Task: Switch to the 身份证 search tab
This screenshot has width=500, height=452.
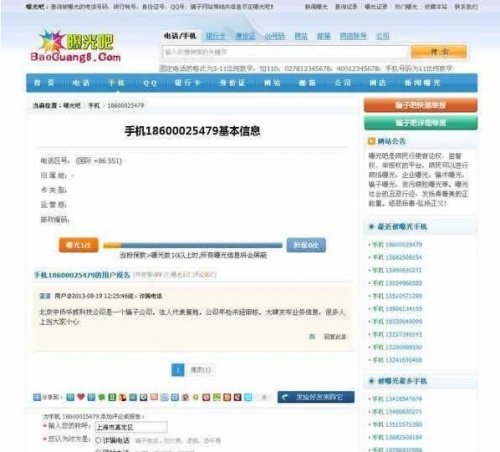Action: click(245, 36)
